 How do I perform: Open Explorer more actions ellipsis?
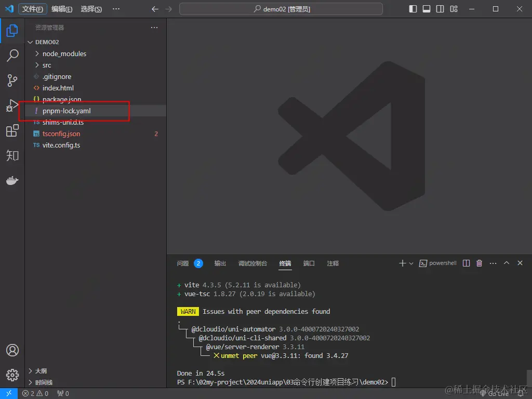point(154,28)
